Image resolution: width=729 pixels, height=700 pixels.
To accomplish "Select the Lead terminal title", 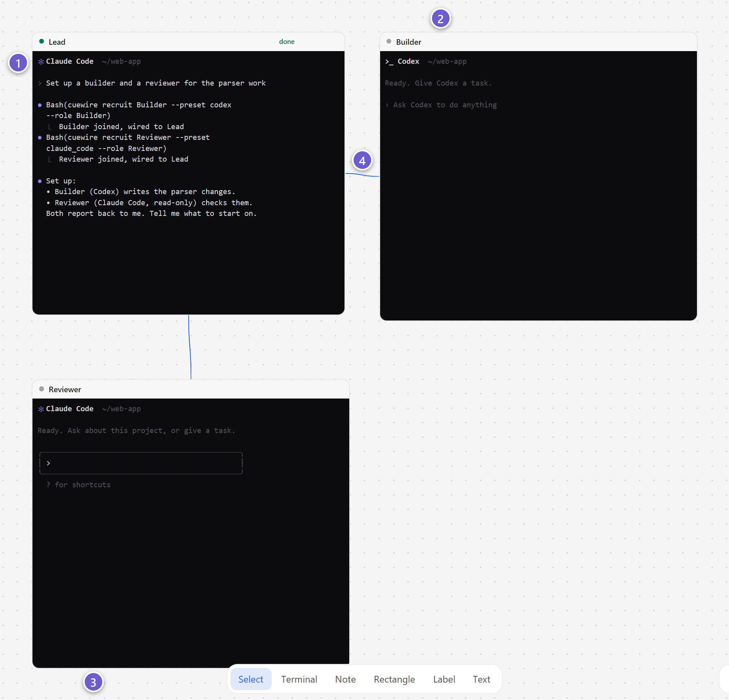I will pos(57,42).
